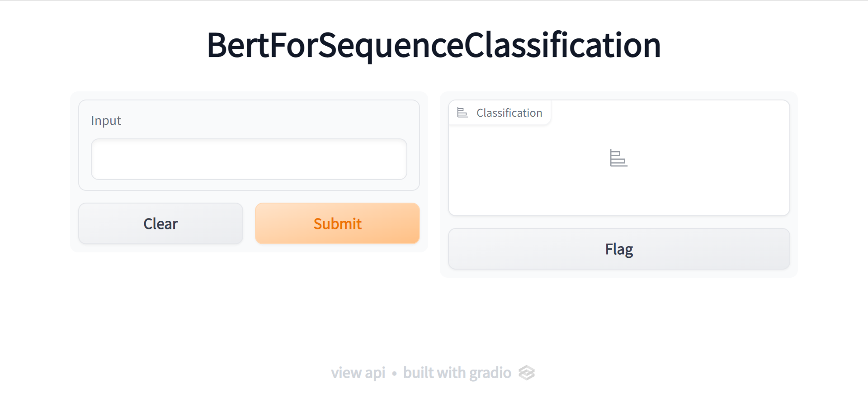Click the Input block's padding beside its label

(271, 119)
